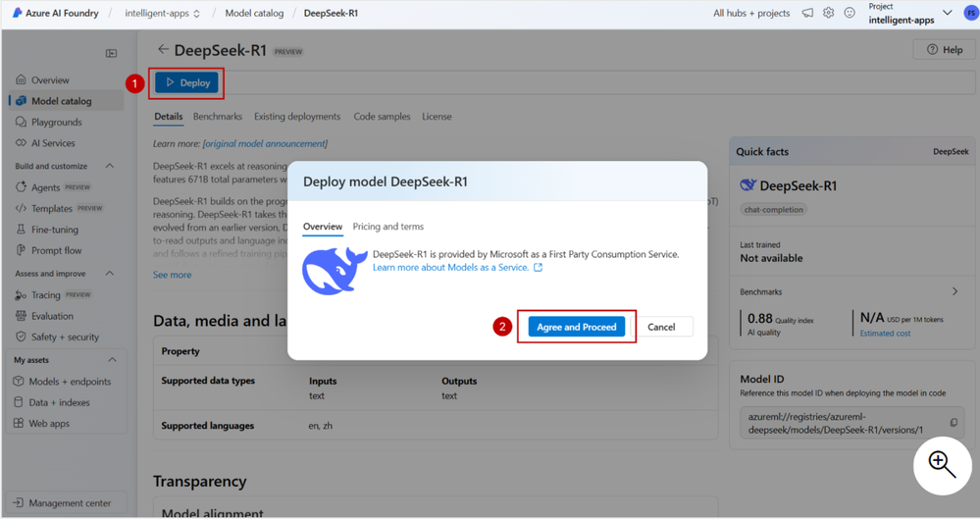The width and height of the screenshot is (980, 519).
Task: Collapse My assets section
Action: tap(113, 359)
